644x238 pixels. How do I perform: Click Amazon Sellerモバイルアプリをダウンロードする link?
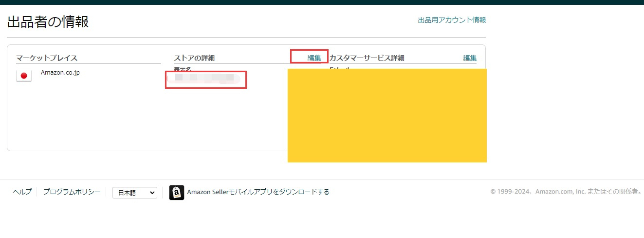(x=258, y=192)
